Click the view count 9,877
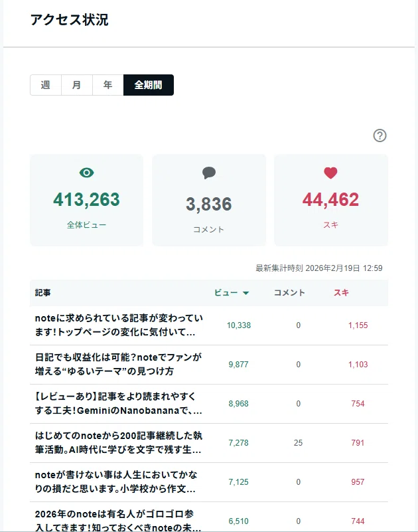 [238, 364]
